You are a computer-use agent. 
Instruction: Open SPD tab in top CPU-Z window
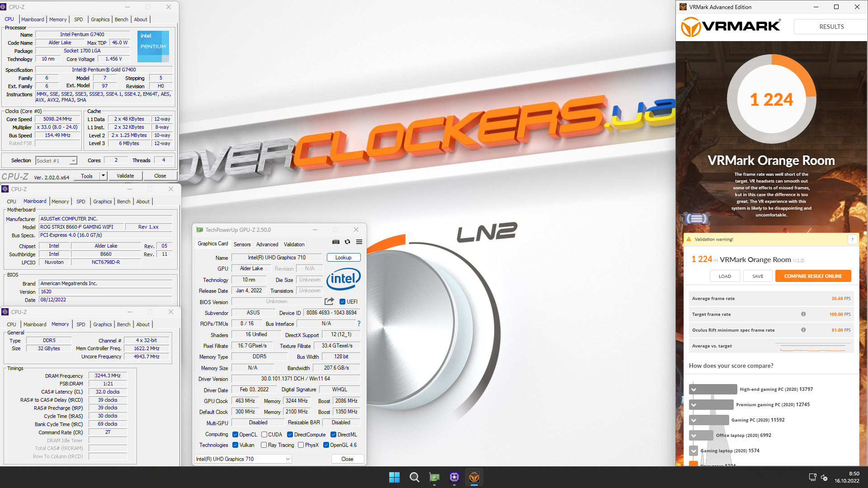click(x=78, y=19)
